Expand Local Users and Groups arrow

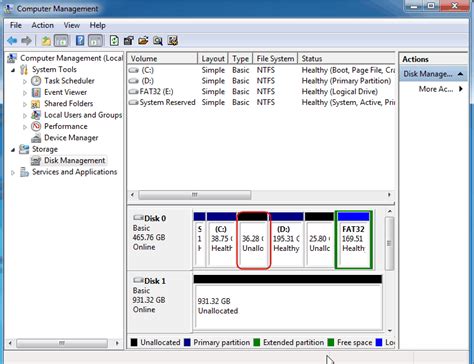pos(25,115)
